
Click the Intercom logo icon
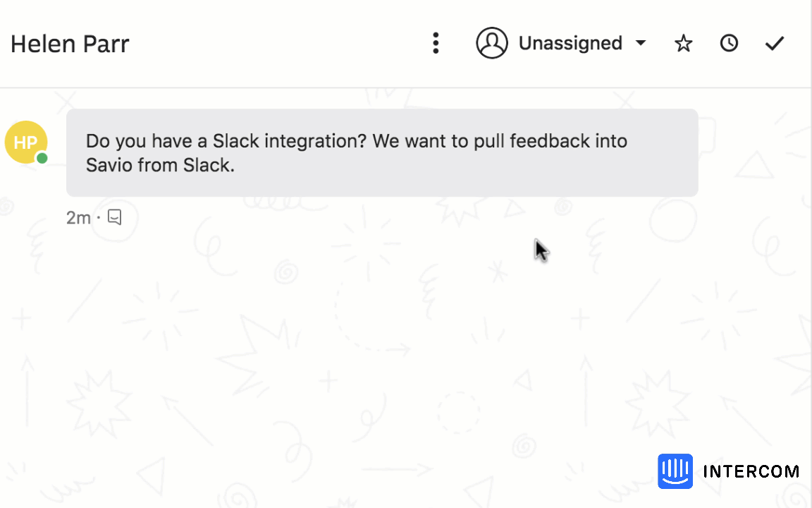(675, 471)
